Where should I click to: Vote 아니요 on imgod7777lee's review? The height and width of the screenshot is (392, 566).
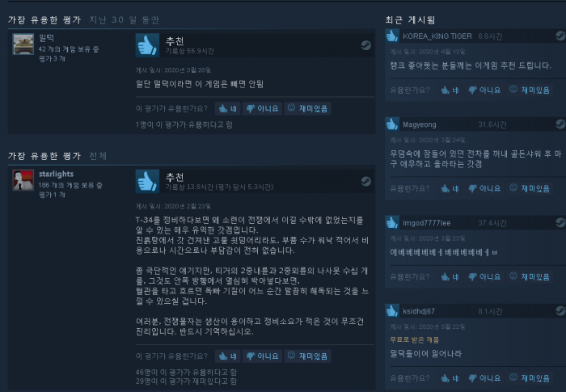click(484, 277)
